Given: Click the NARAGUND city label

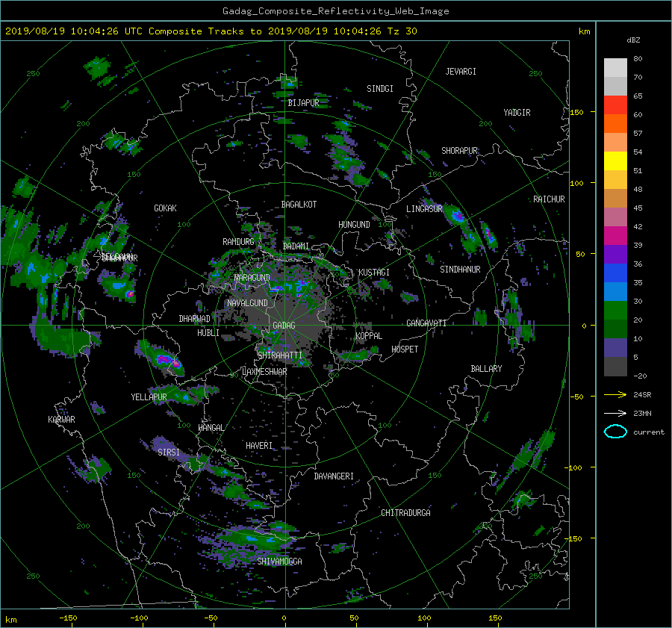Looking at the screenshot, I should pyautogui.click(x=252, y=278).
